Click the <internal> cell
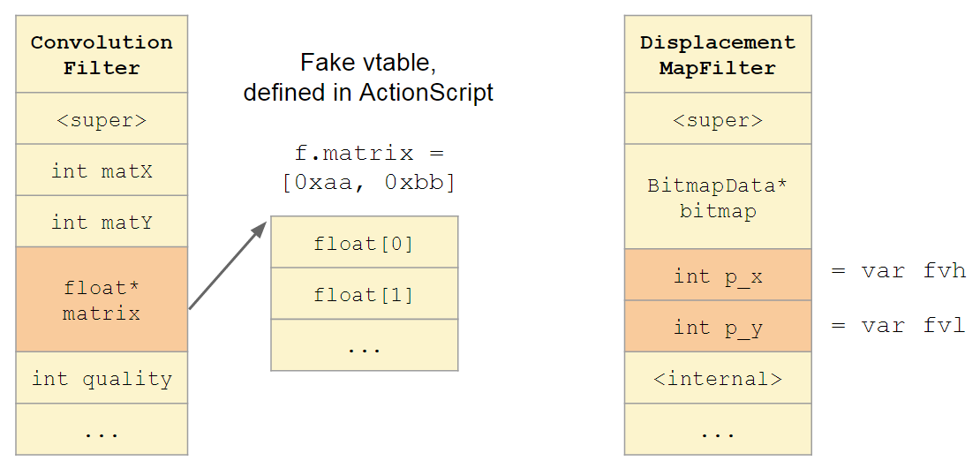 (x=717, y=379)
